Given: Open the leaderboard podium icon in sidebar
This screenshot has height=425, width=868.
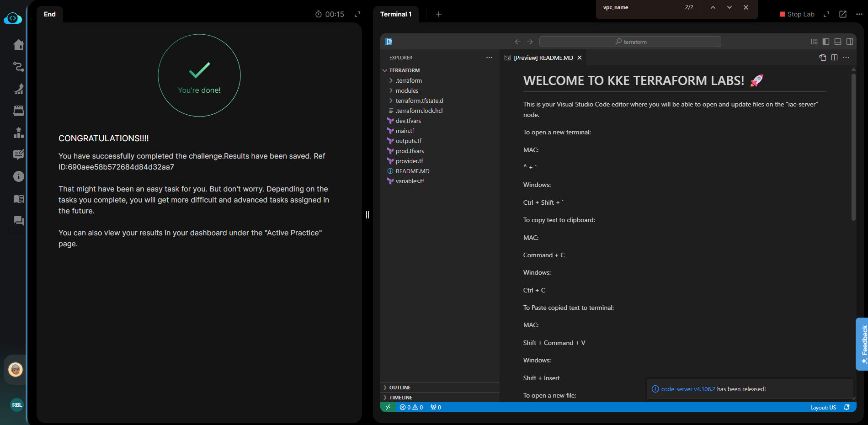Looking at the screenshot, I should pos(18,133).
